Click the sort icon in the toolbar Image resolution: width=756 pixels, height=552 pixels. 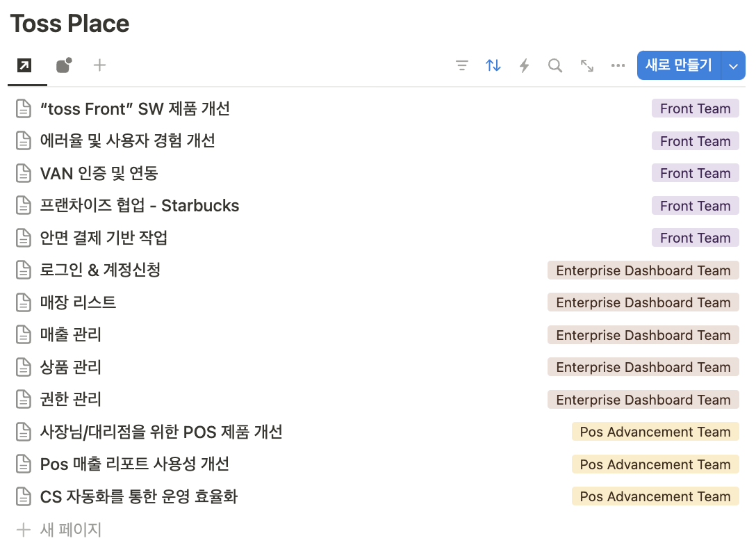pos(493,65)
